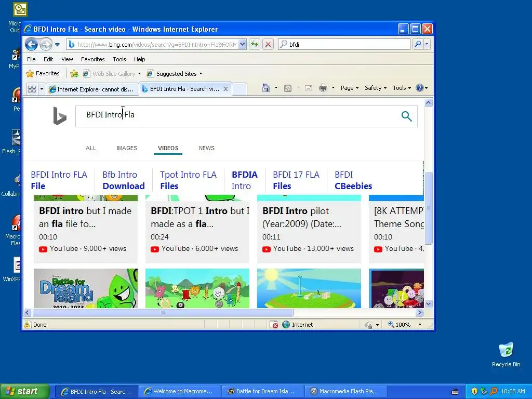Open Quick Tabs grid icon
Screen dimensions: 532x399
(32, 89)
